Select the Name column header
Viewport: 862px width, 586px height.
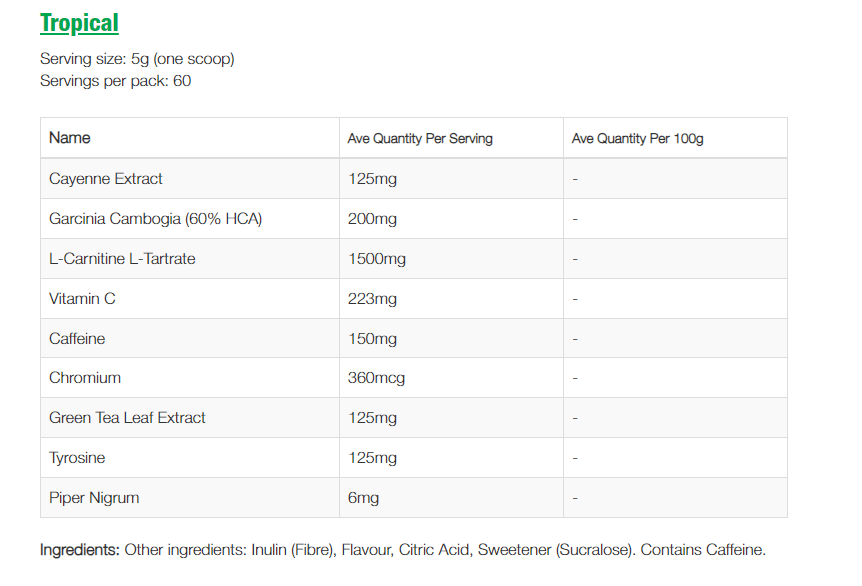pyautogui.click(x=70, y=138)
